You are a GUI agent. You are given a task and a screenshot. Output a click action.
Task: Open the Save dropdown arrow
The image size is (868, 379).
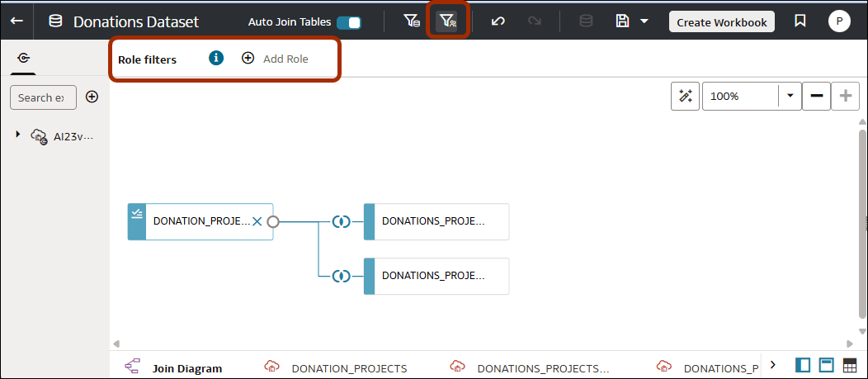[x=644, y=21]
